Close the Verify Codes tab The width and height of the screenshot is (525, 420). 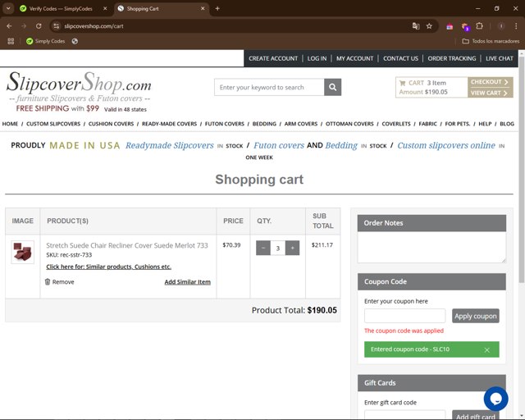pyautogui.click(x=105, y=9)
